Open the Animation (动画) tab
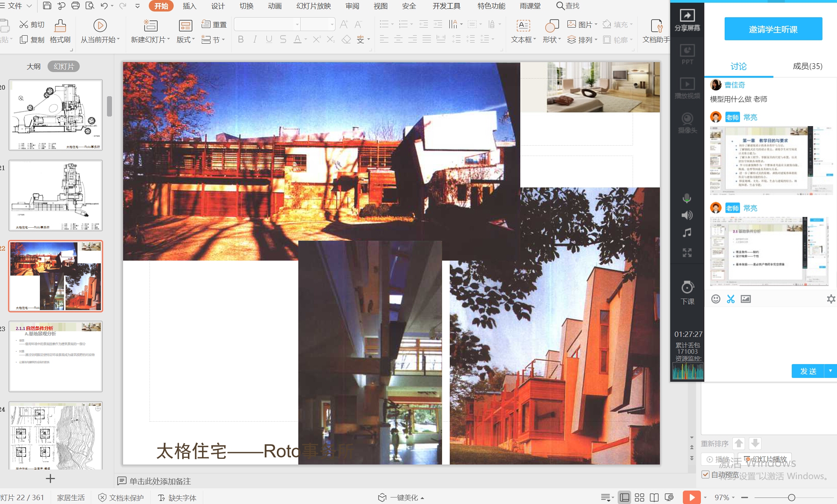 pyautogui.click(x=275, y=6)
